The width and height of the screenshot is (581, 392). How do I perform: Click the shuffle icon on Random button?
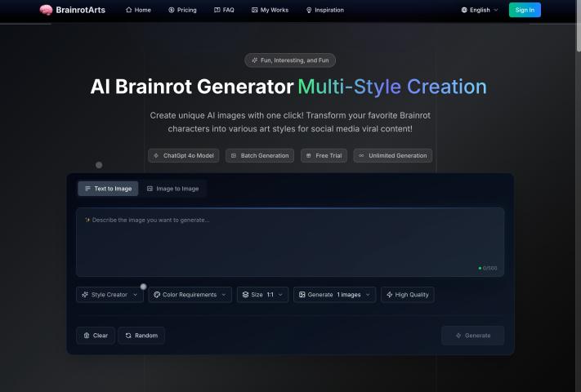[128, 336]
